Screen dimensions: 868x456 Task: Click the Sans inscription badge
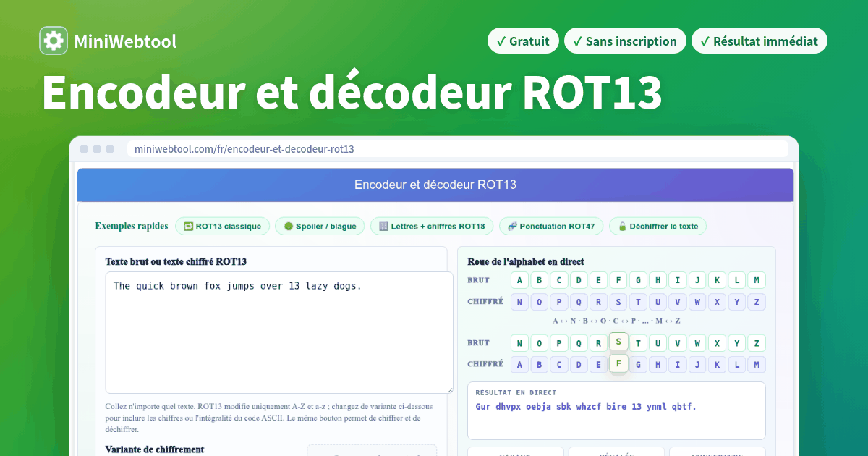coord(625,41)
